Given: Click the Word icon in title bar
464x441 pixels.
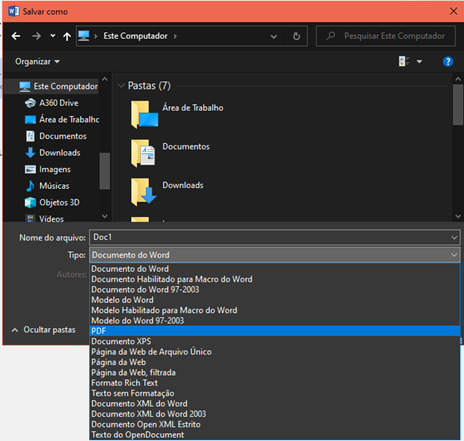Looking at the screenshot, I should [14, 11].
